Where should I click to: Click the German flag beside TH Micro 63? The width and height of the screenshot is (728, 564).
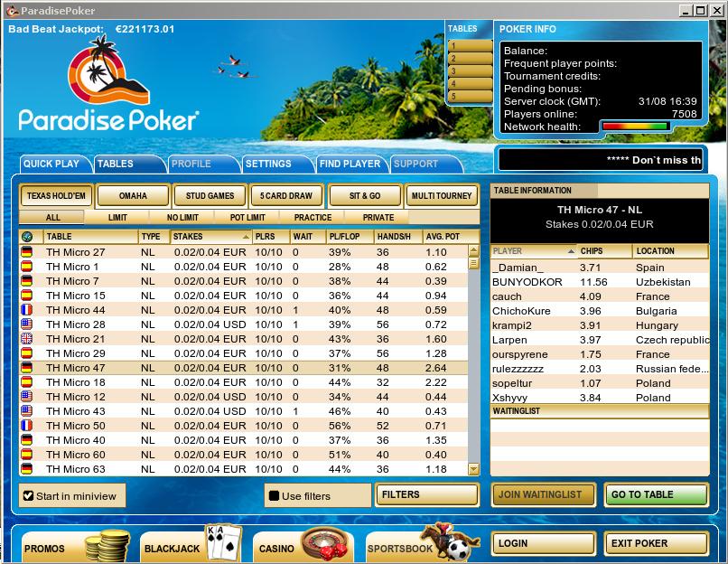tap(27, 468)
